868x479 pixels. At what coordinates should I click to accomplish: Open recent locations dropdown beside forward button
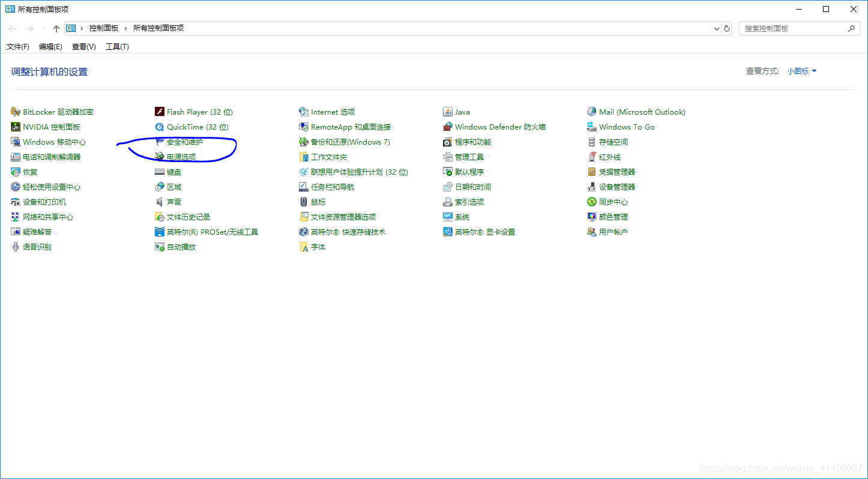pyautogui.click(x=44, y=28)
